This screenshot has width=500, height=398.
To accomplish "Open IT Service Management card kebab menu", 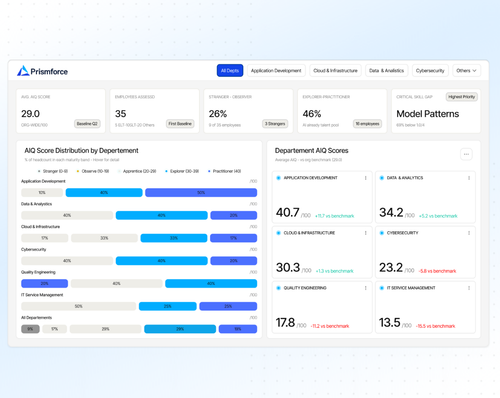I will (469, 288).
